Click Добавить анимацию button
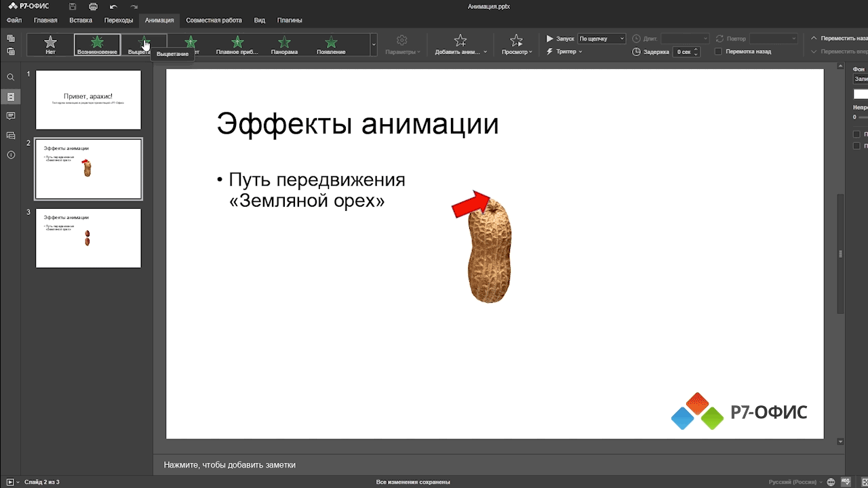Image resolution: width=868 pixels, height=488 pixels. pos(460,44)
